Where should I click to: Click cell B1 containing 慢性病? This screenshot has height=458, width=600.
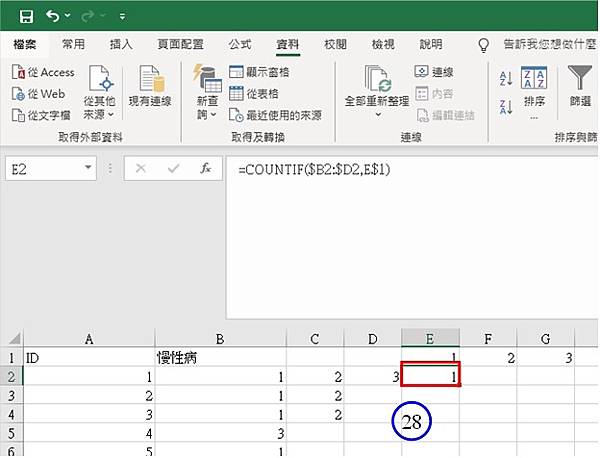(x=221, y=358)
